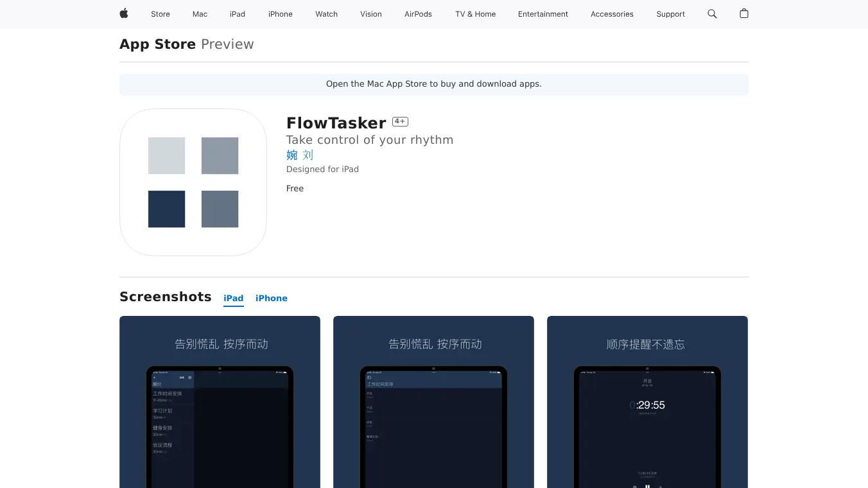The width and height of the screenshot is (868, 488).
Task: Open the Entertainment menu
Action: (x=543, y=14)
